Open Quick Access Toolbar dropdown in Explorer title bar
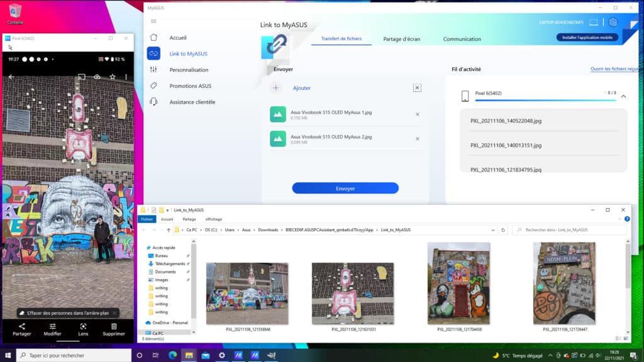 coord(167,210)
